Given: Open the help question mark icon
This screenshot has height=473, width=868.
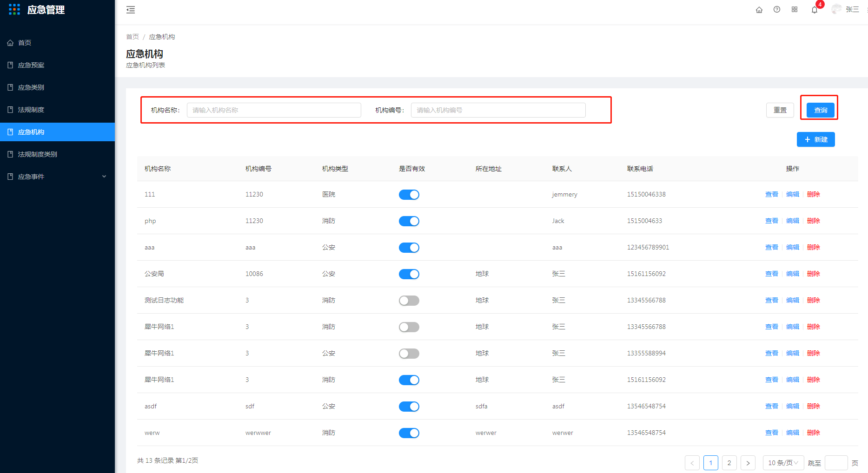Looking at the screenshot, I should pos(777,10).
